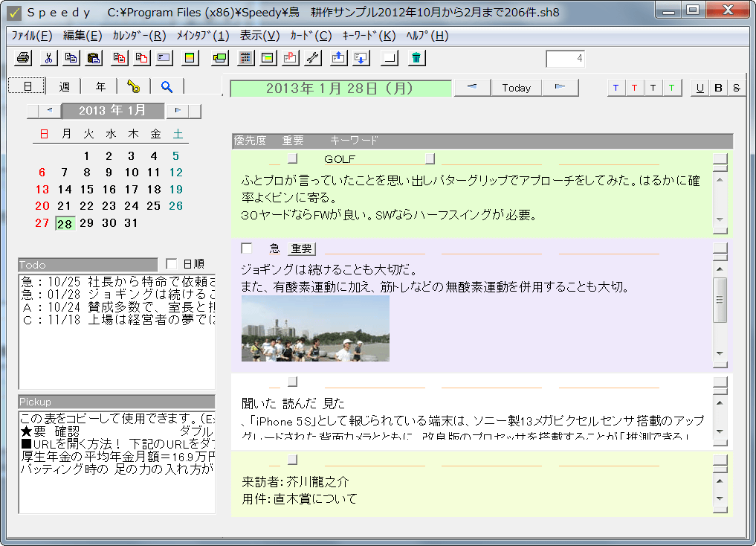Apply red text color T button
This screenshot has width=756, height=546.
[635, 88]
